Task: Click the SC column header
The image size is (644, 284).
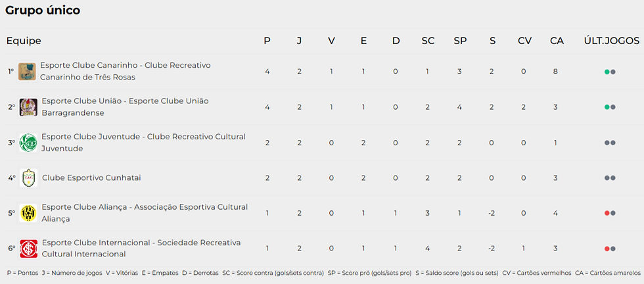Action: tap(428, 41)
